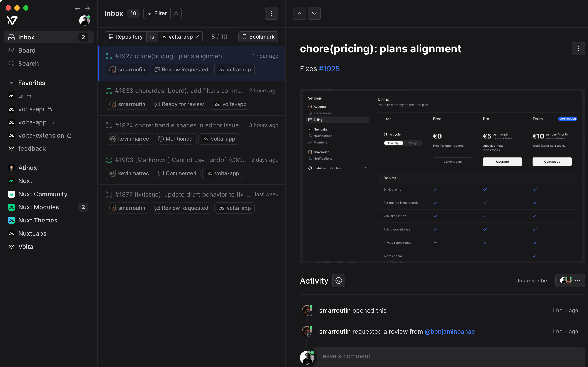Open the Atinux organization

[49, 168]
